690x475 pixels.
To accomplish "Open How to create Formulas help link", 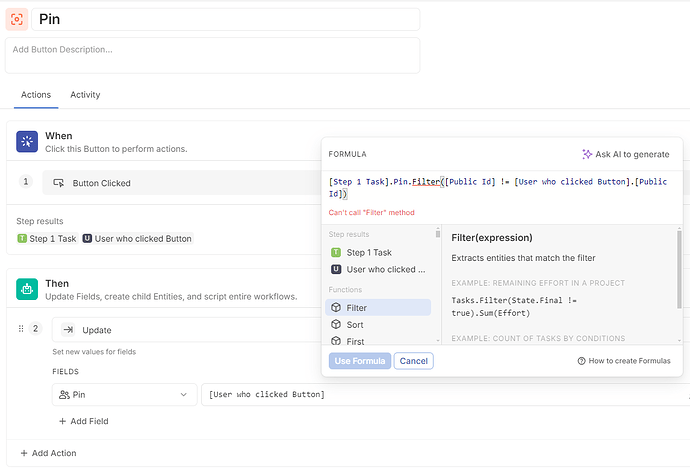I will click(628, 361).
